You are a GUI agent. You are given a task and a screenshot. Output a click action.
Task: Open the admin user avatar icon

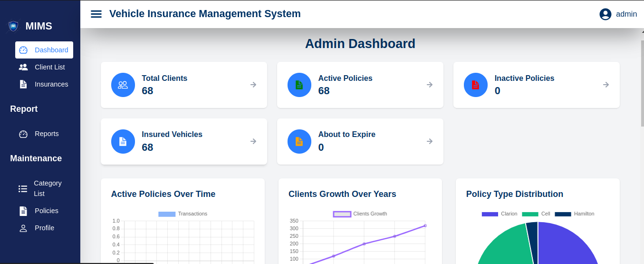tap(605, 14)
